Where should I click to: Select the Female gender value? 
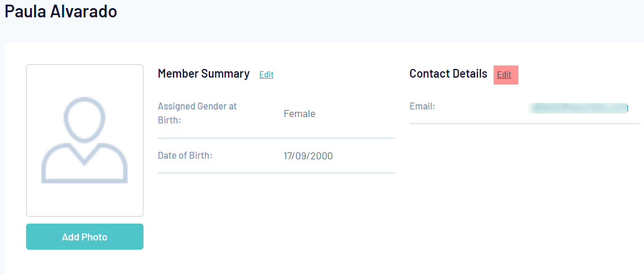(x=299, y=114)
